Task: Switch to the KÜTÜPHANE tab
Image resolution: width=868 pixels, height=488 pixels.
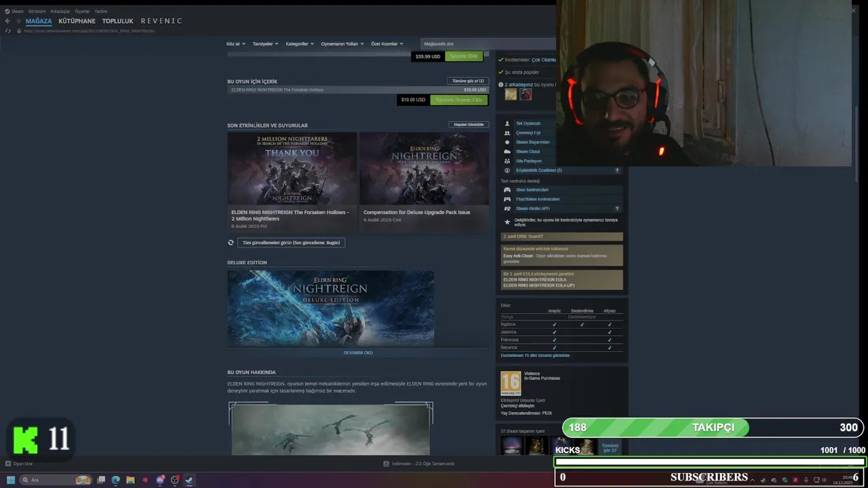Action: click(77, 21)
